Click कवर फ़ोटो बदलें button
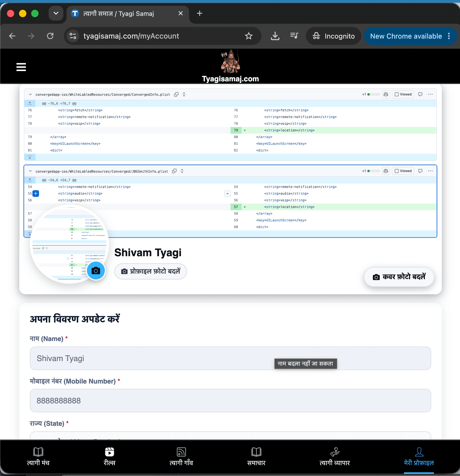The width and height of the screenshot is (460, 476). tap(399, 277)
